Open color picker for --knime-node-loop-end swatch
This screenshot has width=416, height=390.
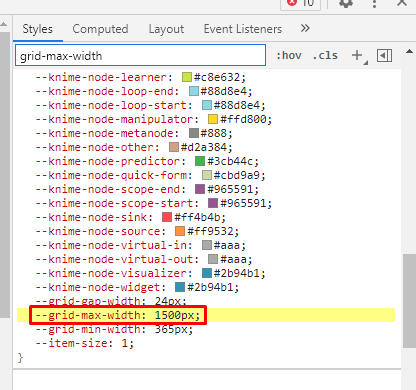point(194,91)
